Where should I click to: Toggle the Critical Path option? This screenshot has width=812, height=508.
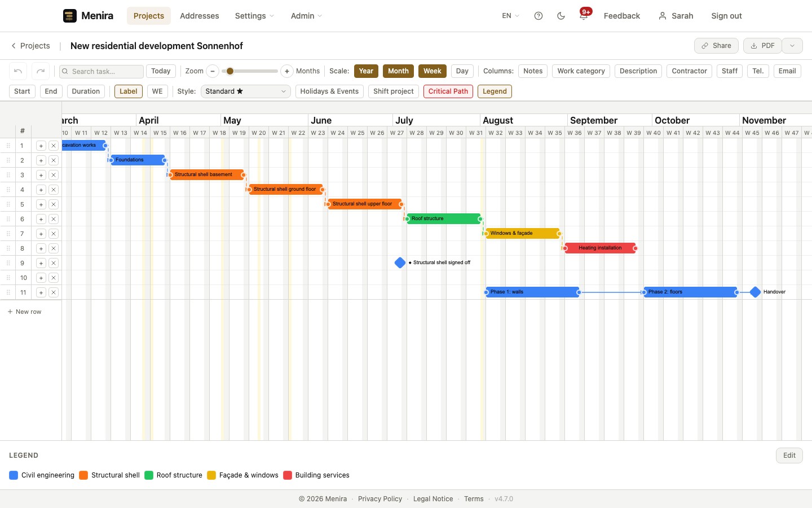pos(448,91)
